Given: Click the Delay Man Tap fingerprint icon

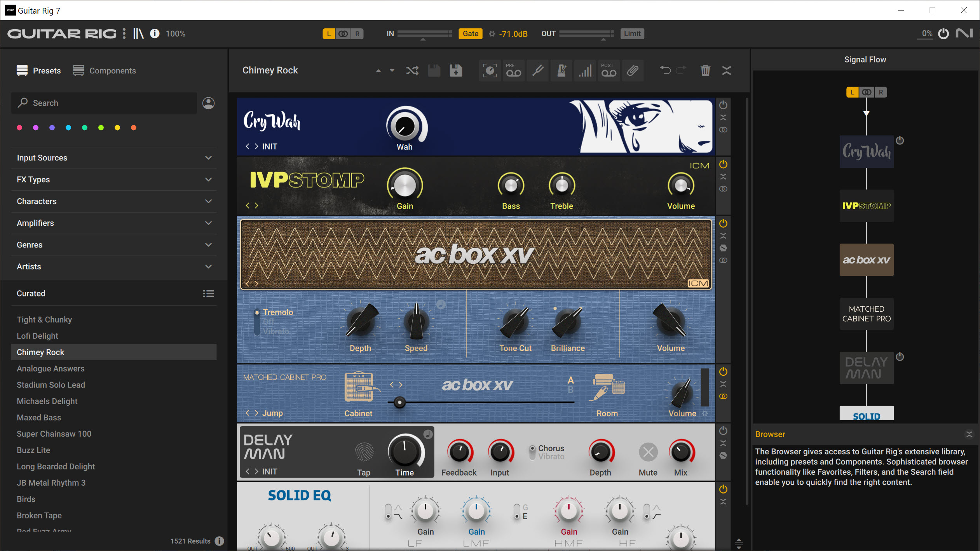Looking at the screenshot, I should (x=364, y=452).
